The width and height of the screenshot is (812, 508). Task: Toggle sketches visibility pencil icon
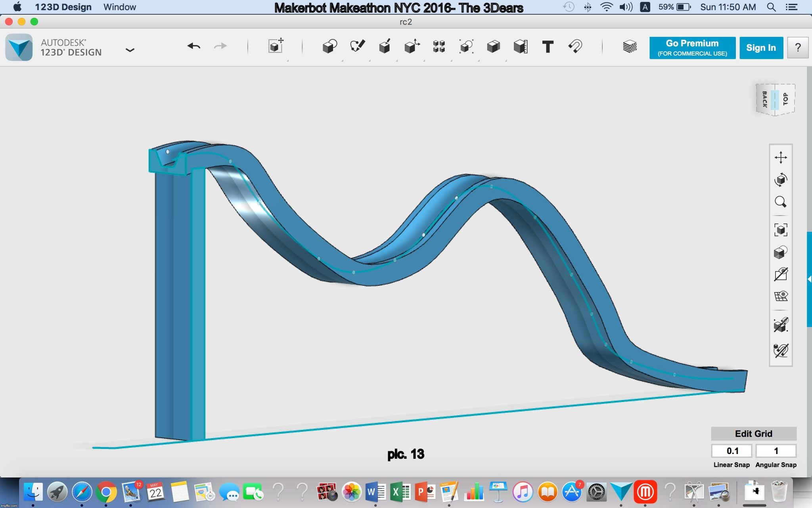pos(781,274)
